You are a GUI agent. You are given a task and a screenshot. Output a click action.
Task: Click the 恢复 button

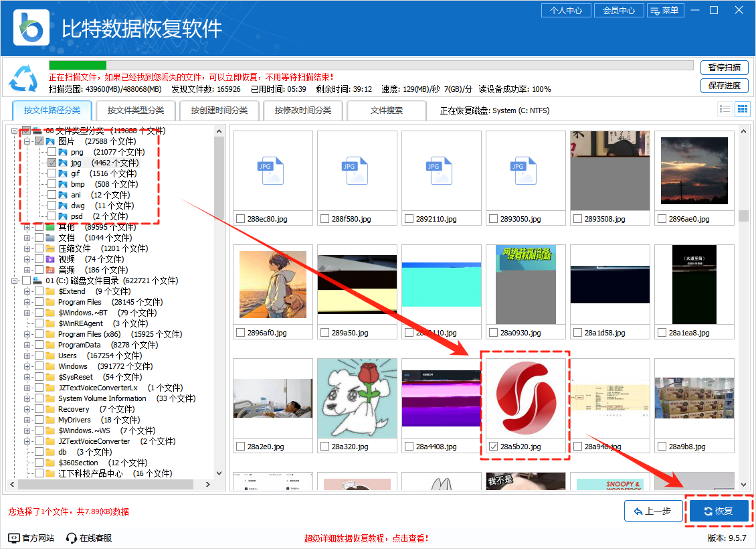pyautogui.click(x=719, y=512)
